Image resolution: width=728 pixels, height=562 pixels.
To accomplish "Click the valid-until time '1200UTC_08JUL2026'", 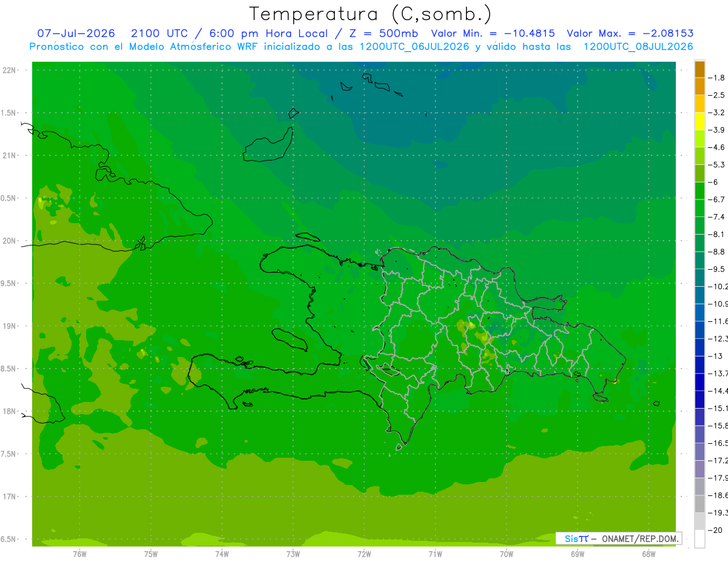I will click(x=638, y=47).
